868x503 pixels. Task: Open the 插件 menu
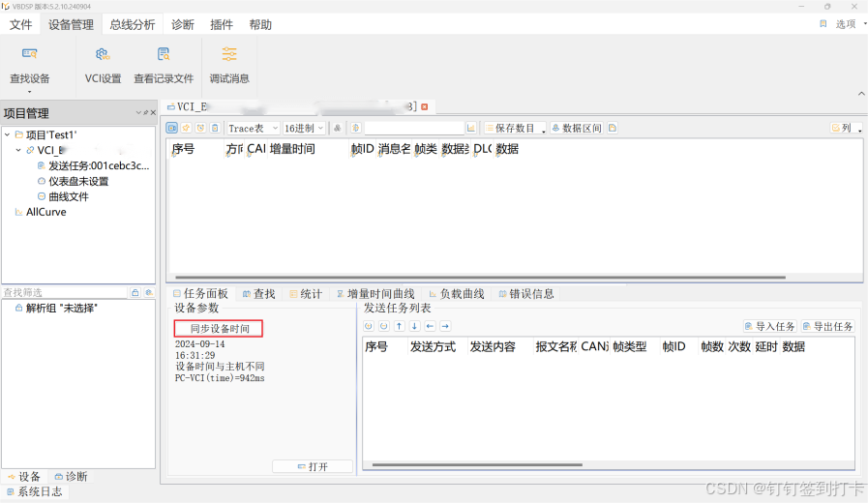point(222,25)
